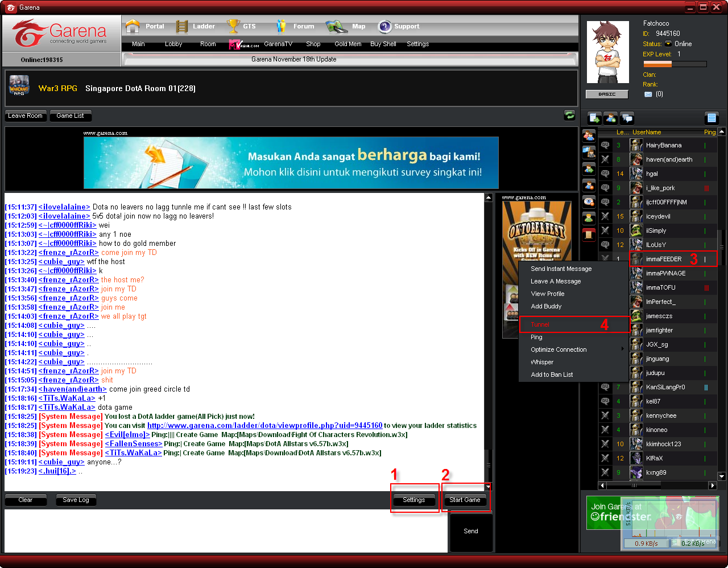
Task: Click the crossed swords icon beside KlRaX
Action: click(x=605, y=458)
